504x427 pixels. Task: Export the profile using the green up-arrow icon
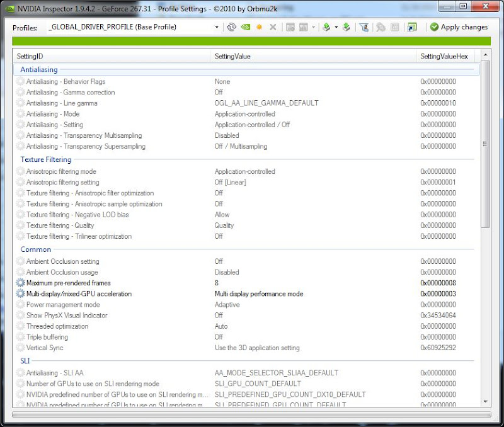click(326, 27)
